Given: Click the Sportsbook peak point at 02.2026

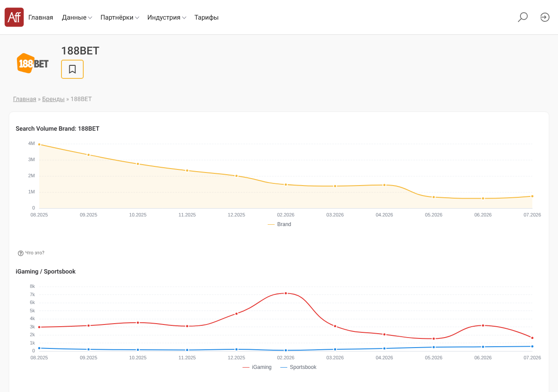Looking at the screenshot, I should point(286,293).
